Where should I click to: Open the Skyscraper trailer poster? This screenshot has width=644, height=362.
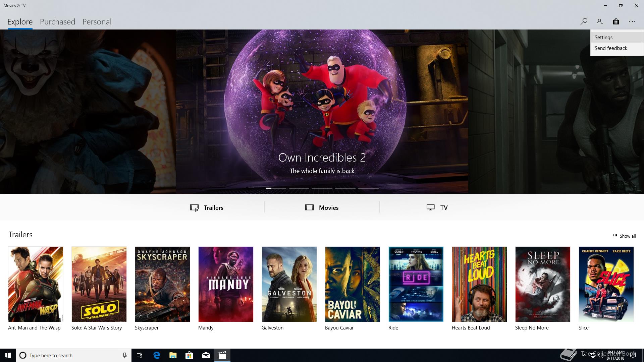pyautogui.click(x=162, y=284)
